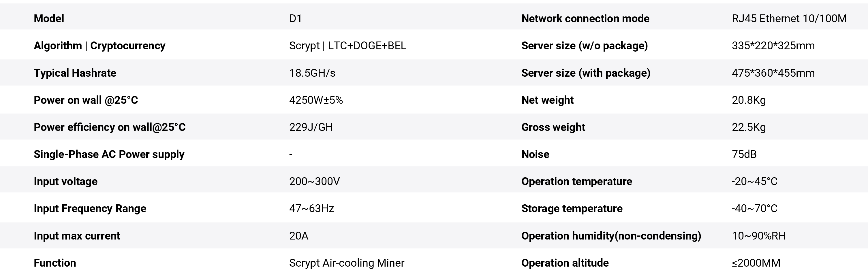Select the ≤2000MM altitude value

(756, 263)
